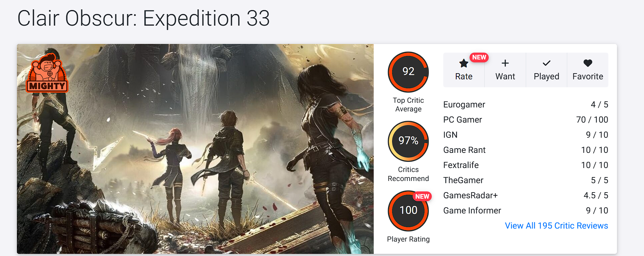Click the 92 Top Critic Average circle
Image resolution: width=644 pixels, height=256 pixels.
[408, 72]
